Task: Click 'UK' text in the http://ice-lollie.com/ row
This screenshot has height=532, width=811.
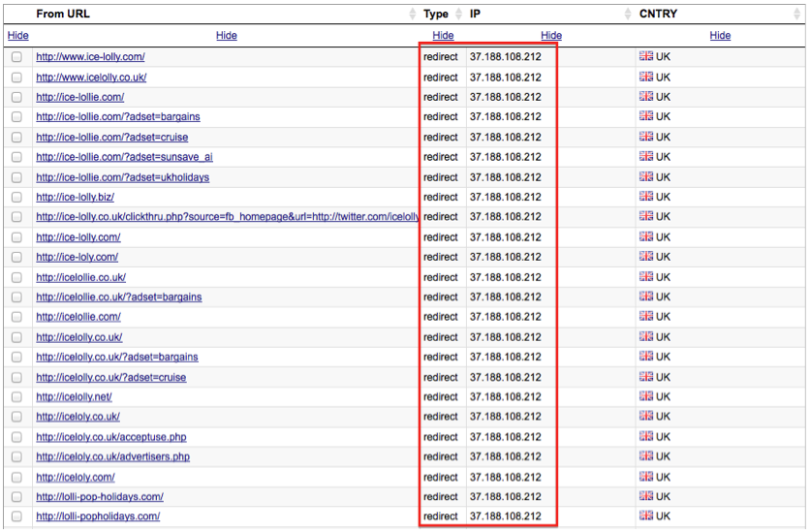Action: click(663, 97)
